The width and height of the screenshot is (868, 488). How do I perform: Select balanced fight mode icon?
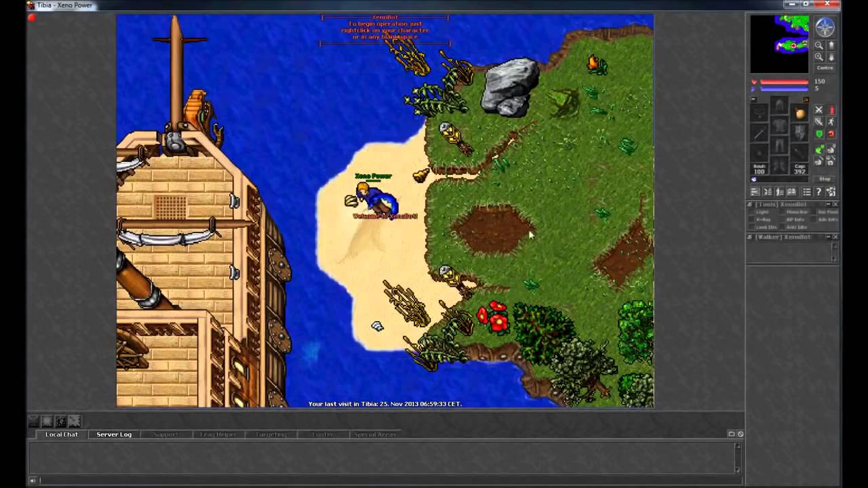818,121
